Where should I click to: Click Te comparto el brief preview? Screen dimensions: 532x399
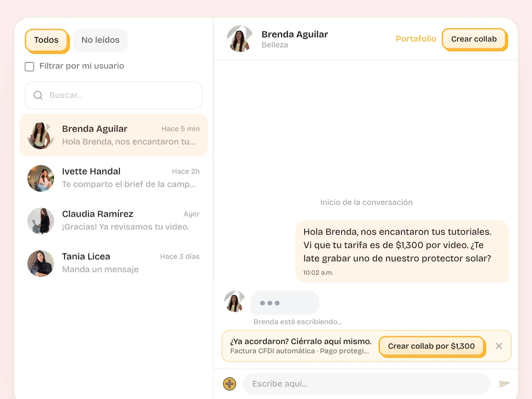[x=129, y=184]
